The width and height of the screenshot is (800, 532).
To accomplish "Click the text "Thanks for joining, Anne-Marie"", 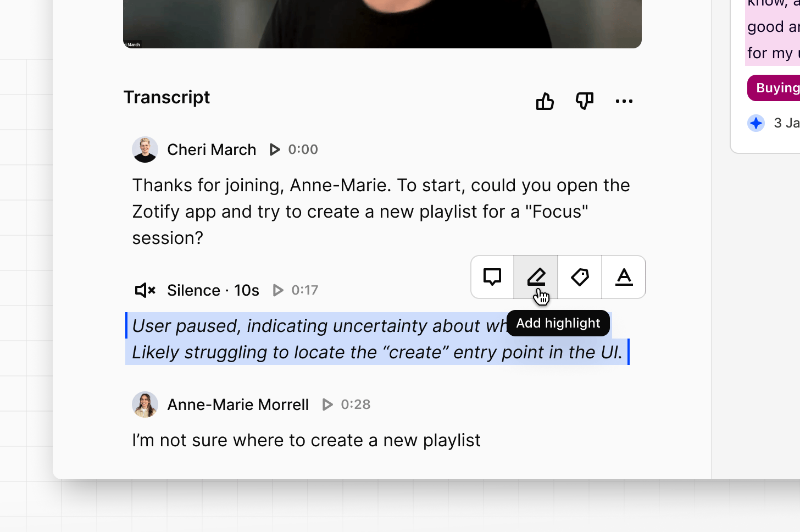I will tap(259, 185).
